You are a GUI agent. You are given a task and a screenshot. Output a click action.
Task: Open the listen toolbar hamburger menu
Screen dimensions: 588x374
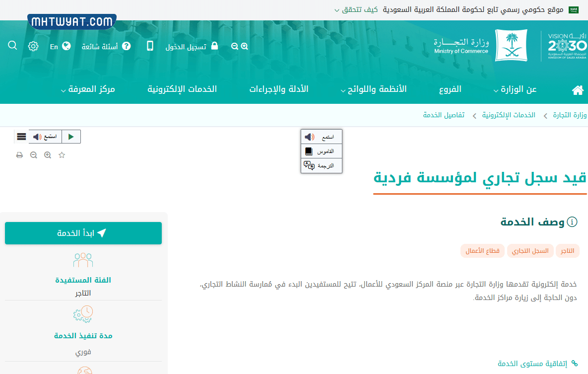(21, 137)
